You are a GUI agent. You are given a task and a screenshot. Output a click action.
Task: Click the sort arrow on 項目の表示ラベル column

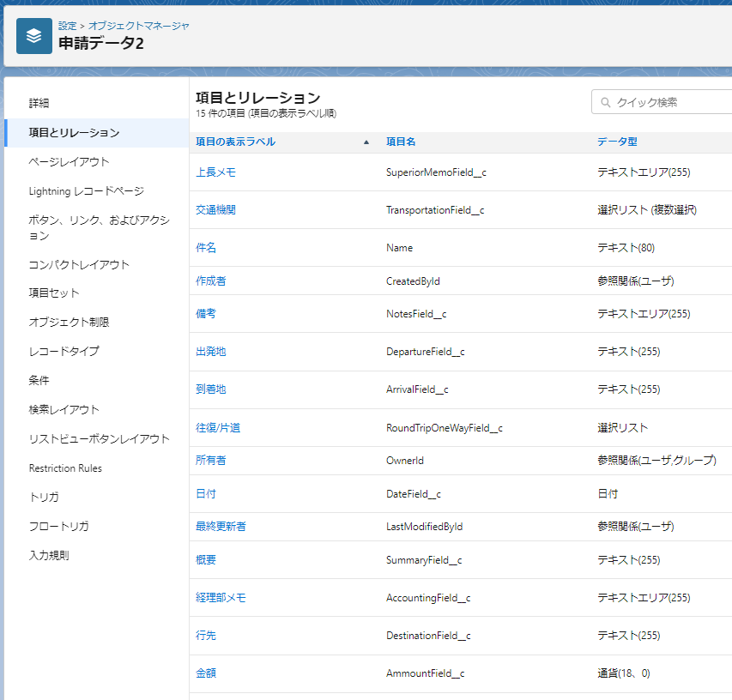click(x=366, y=142)
